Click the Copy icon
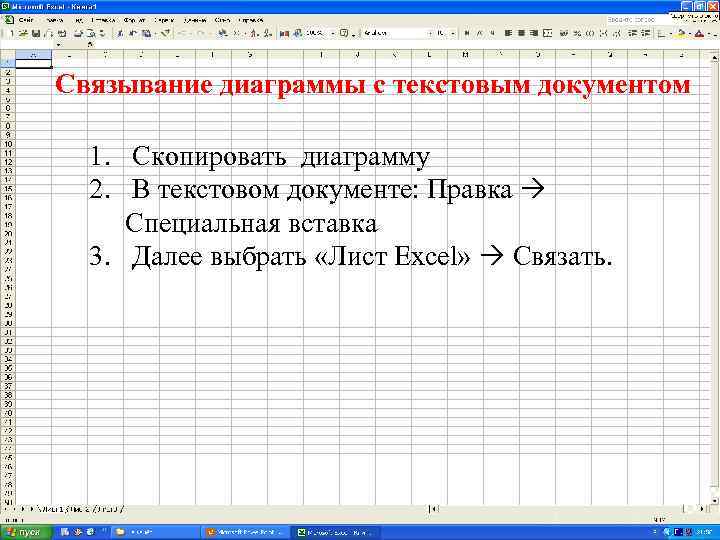720x540 pixels. [133, 33]
